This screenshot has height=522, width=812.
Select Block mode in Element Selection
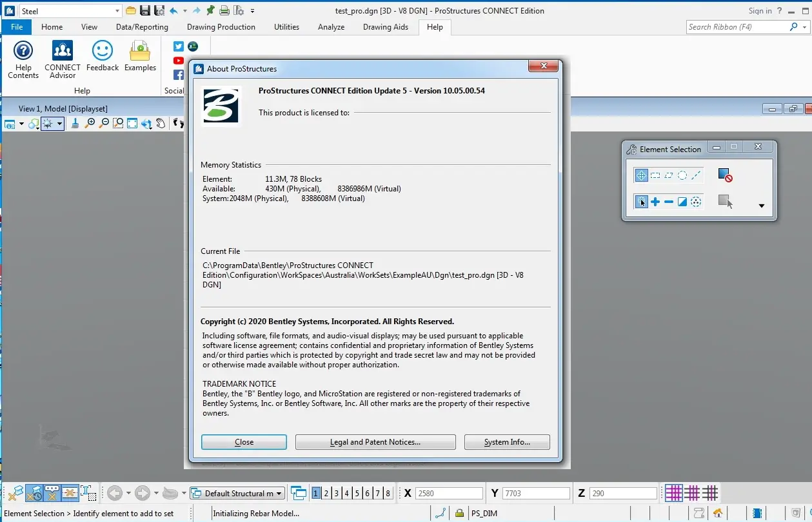coord(655,175)
